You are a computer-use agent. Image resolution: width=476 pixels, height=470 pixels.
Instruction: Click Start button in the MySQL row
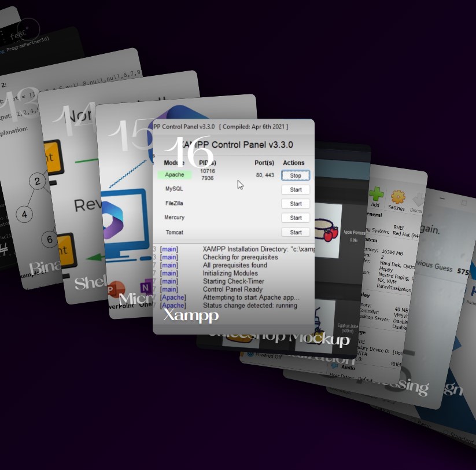click(x=296, y=190)
